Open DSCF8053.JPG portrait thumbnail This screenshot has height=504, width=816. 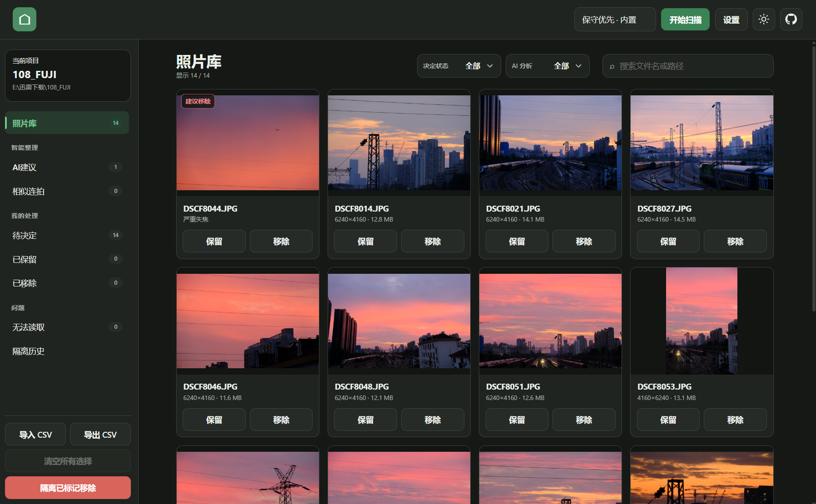tap(702, 321)
